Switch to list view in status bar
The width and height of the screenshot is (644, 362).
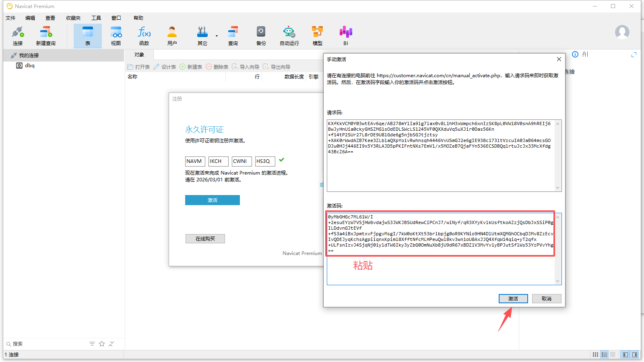604,354
